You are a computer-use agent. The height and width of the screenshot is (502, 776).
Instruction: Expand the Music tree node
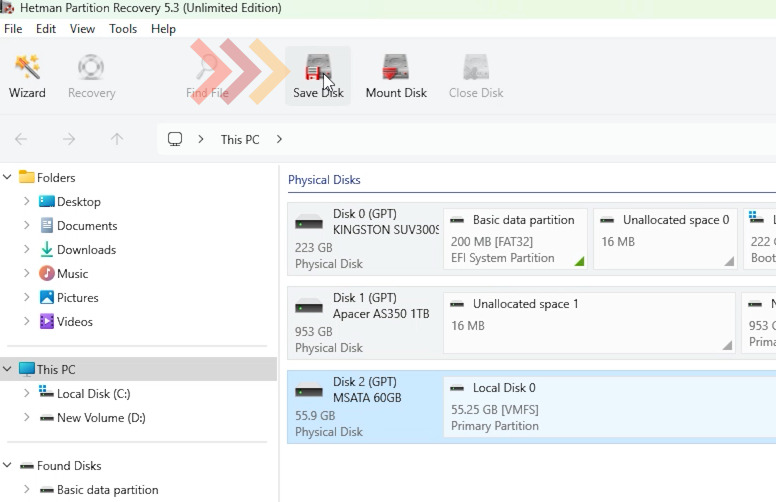coord(27,273)
